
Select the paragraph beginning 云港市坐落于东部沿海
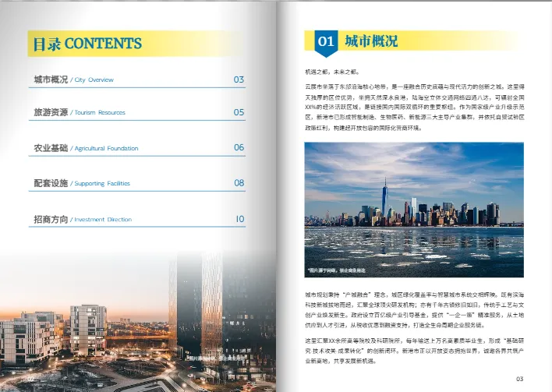(x=412, y=105)
